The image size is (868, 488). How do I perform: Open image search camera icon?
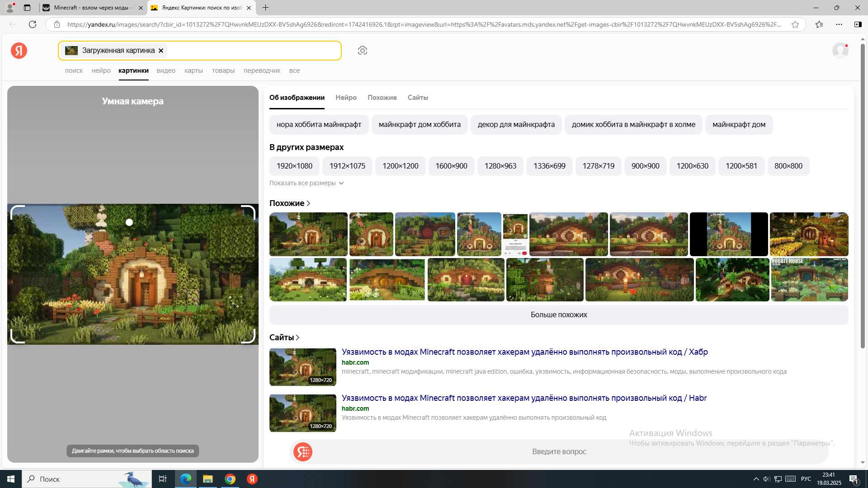pyautogui.click(x=362, y=51)
